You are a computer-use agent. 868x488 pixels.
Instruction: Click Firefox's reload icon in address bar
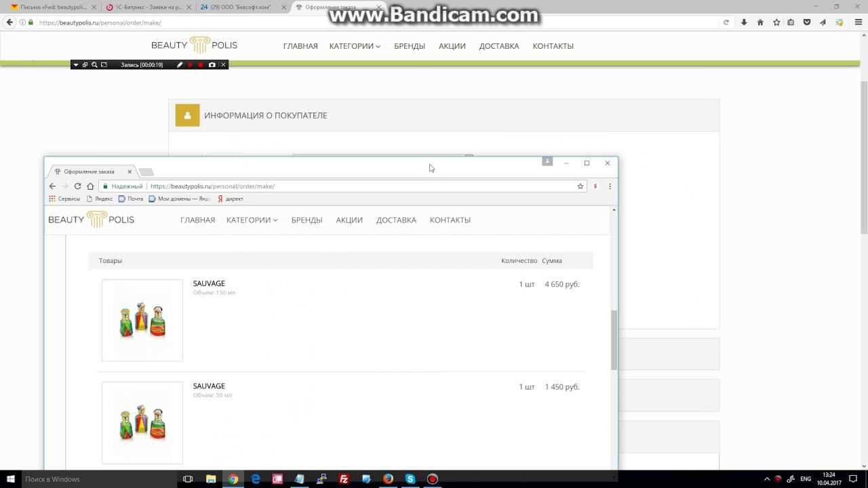[x=726, y=22]
